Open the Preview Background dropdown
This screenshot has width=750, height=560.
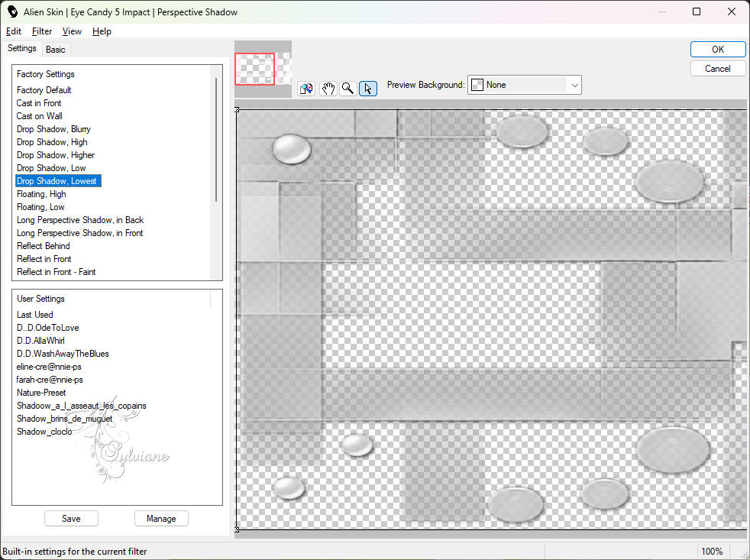coord(524,85)
